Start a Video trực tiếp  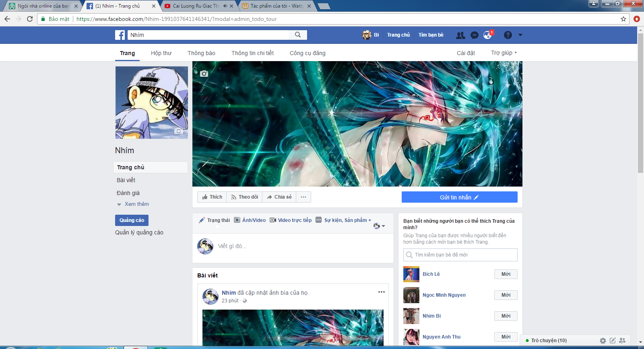tap(291, 220)
